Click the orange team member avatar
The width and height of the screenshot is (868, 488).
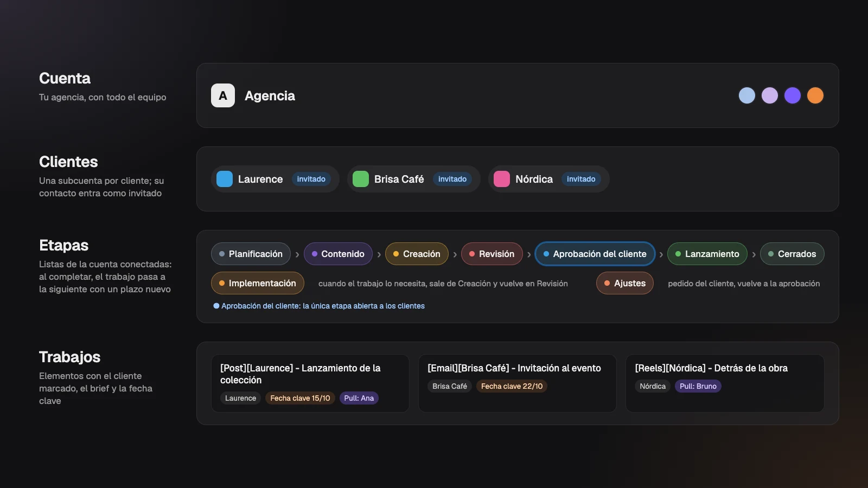pyautogui.click(x=815, y=95)
